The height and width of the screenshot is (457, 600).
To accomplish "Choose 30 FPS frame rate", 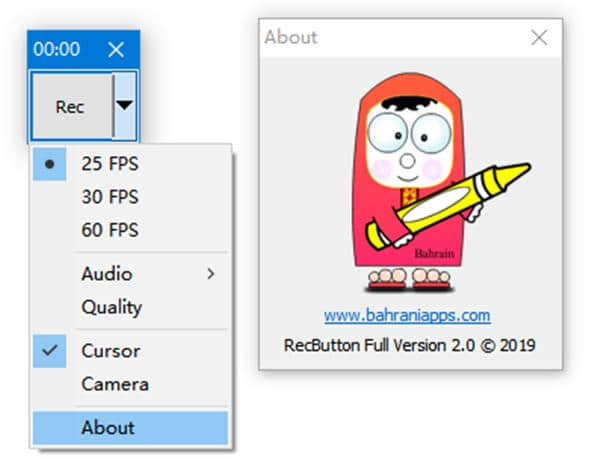I will pyautogui.click(x=110, y=197).
